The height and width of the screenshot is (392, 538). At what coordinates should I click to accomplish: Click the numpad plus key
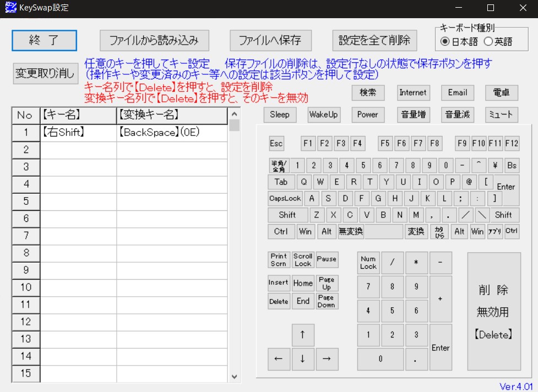pyautogui.click(x=441, y=299)
